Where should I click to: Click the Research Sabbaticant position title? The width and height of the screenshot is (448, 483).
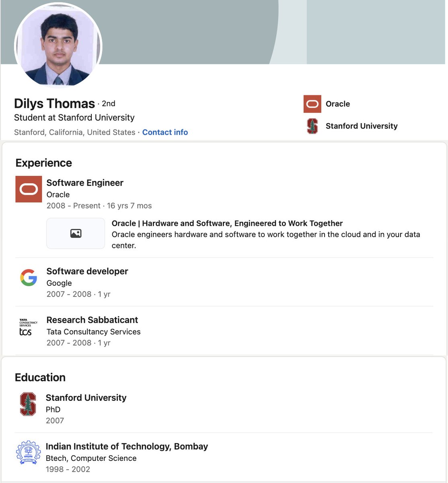pos(92,320)
